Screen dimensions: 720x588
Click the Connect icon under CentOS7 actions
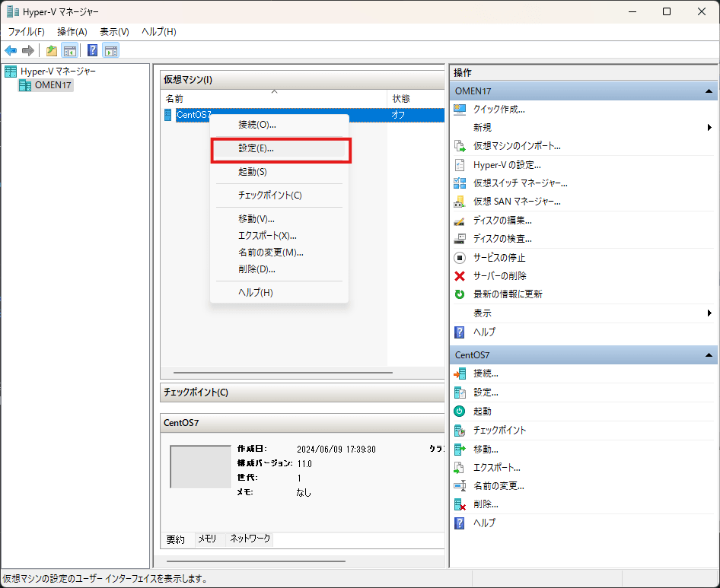point(460,373)
